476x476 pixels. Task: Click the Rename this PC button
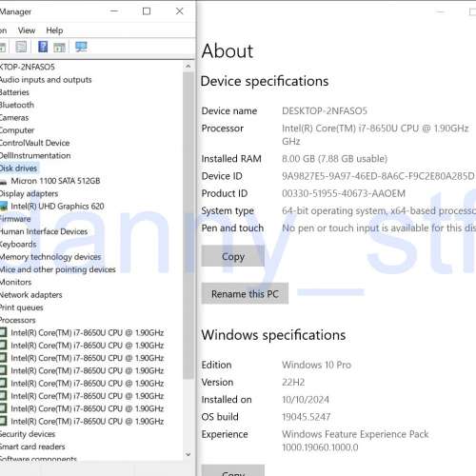coord(245,293)
